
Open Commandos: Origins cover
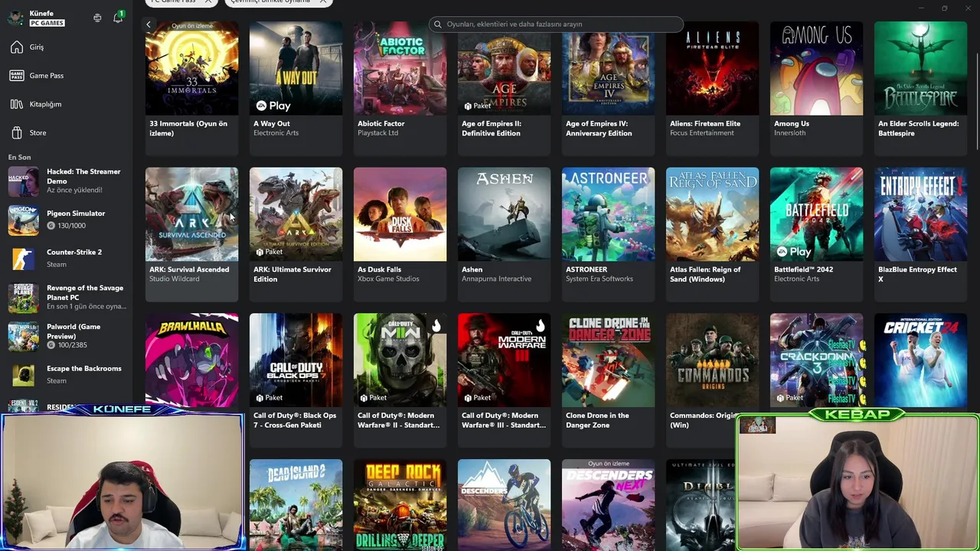[x=712, y=360]
